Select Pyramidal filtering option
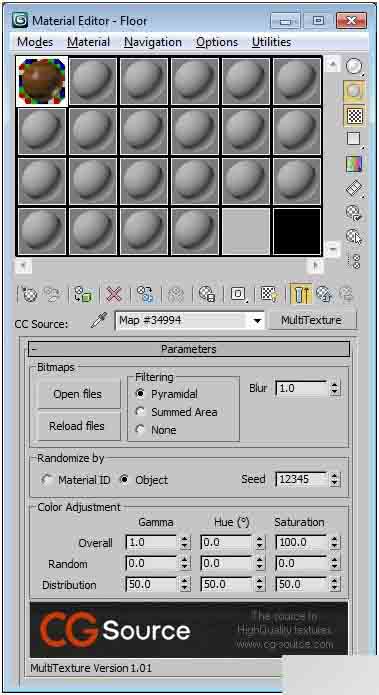This screenshot has width=379, height=695. point(141,393)
